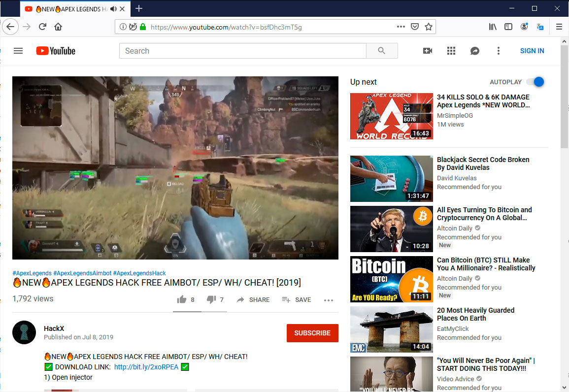Click the SHARE button

253,299
